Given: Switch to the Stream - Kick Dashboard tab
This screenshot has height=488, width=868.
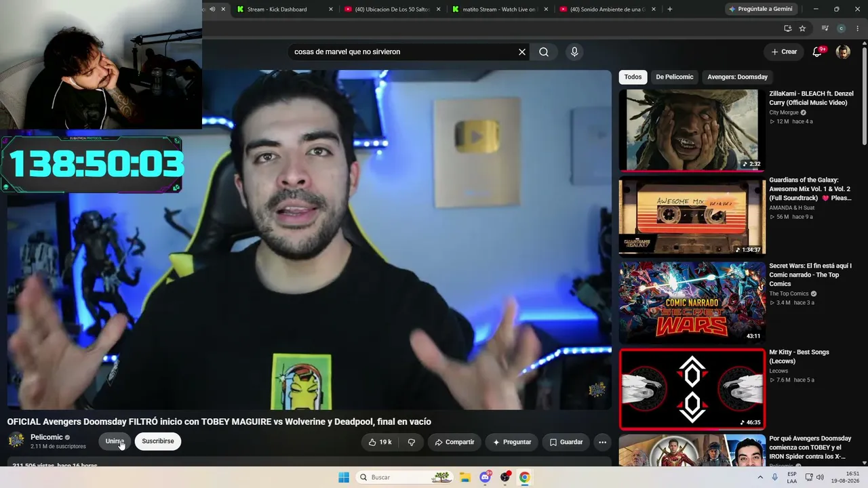Looking at the screenshot, I should (x=284, y=9).
